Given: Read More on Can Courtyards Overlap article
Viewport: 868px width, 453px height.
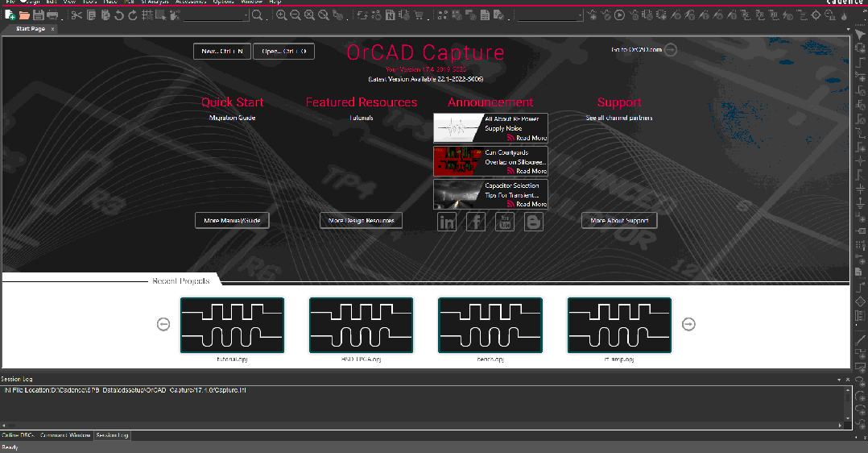Looking at the screenshot, I should click(x=531, y=172).
